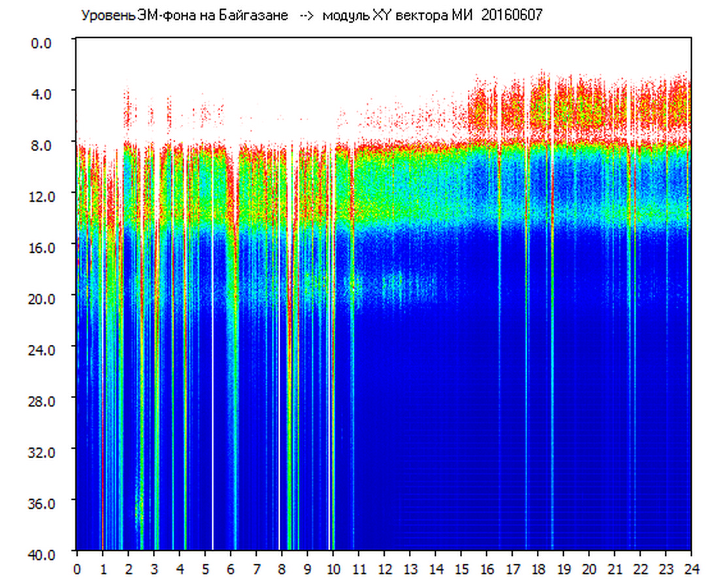Select hour 0 label on horizontal axis
Viewport: 716px width, 588px height.
point(77,569)
